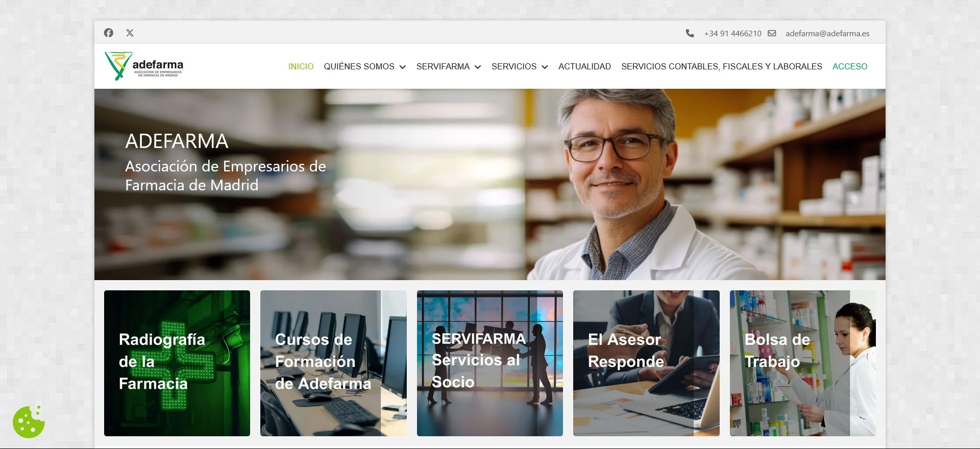Open Radiografía de la Farmacia card
The height and width of the screenshot is (449, 980).
click(x=177, y=363)
